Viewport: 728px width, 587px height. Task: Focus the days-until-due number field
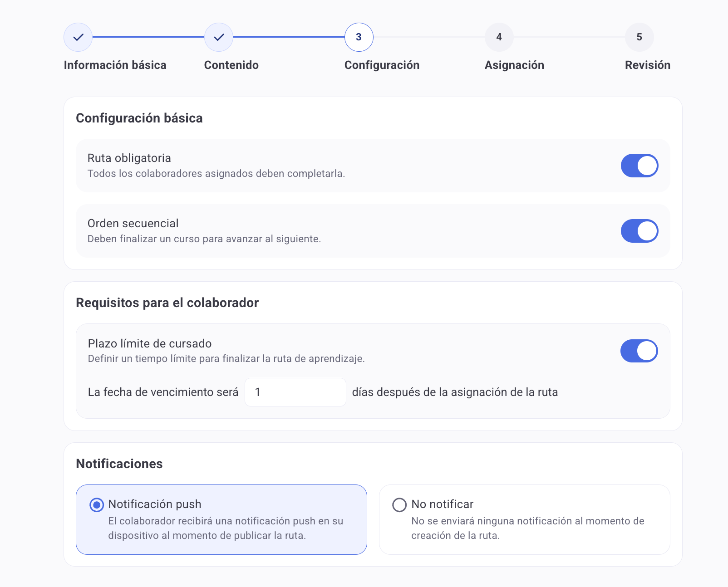(x=295, y=392)
